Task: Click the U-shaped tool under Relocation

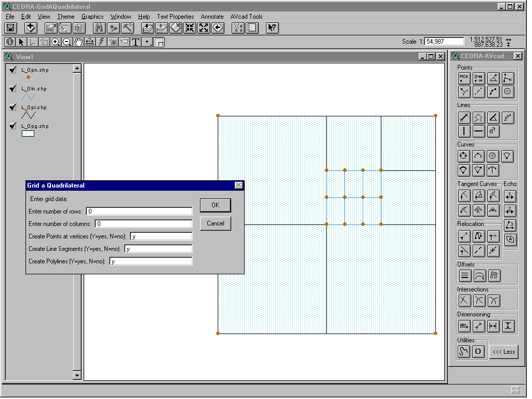Action: coord(478,236)
